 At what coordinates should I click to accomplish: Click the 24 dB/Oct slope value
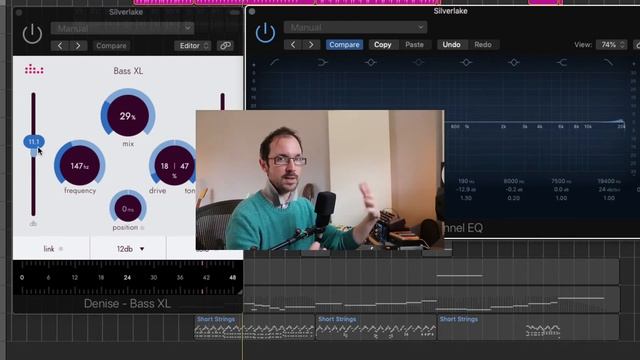coord(609,189)
